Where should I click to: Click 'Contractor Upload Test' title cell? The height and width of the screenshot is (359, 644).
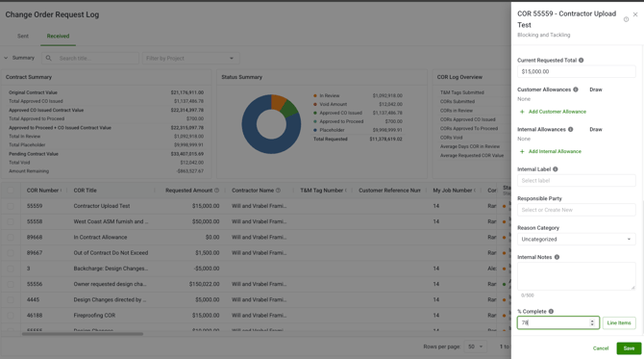(x=102, y=206)
